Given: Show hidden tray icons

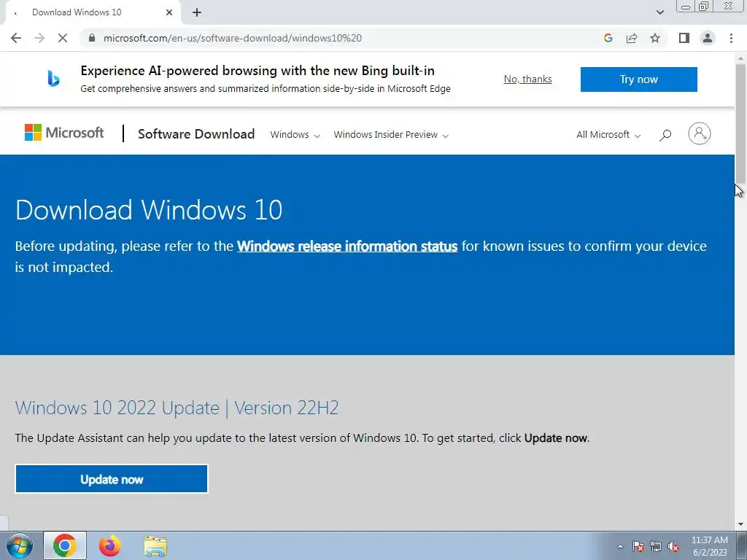Looking at the screenshot, I should tap(620, 547).
